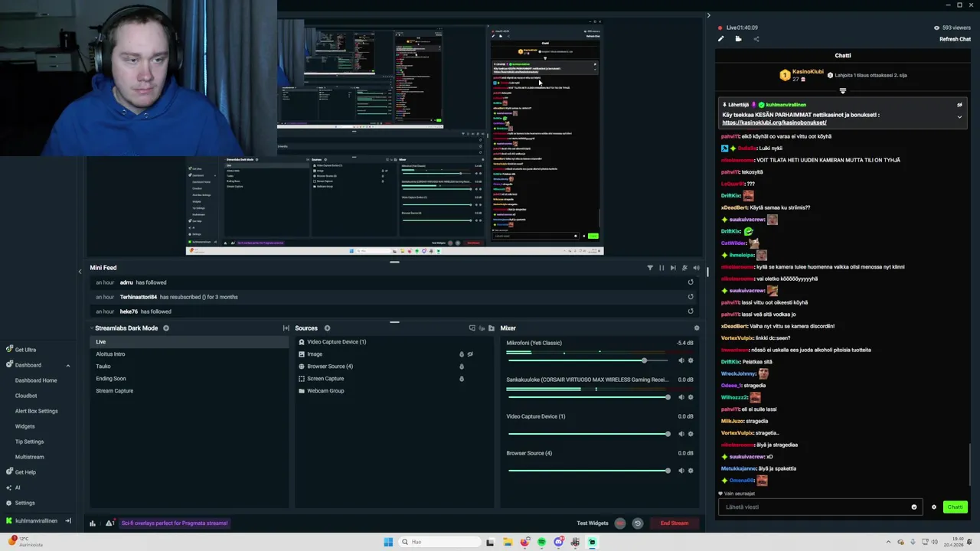This screenshot has height=551, width=980.
Task: Click End Stream
Action: tap(675, 523)
